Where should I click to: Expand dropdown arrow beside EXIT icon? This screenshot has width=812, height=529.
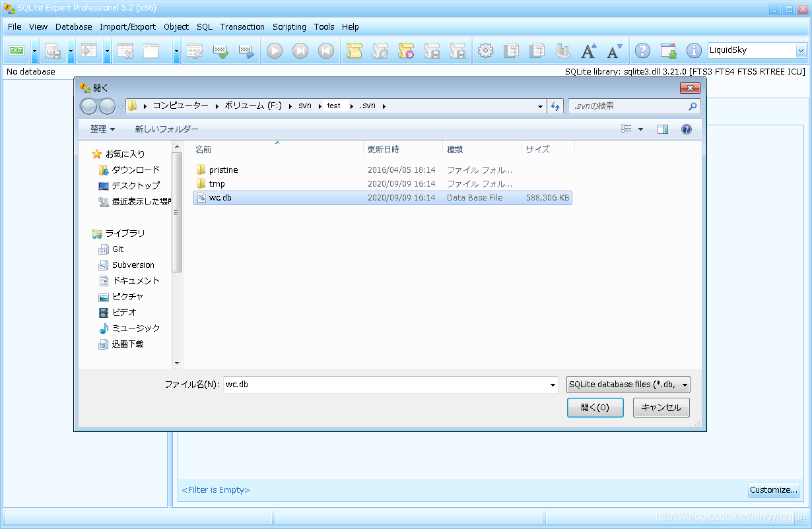[x=34, y=51]
